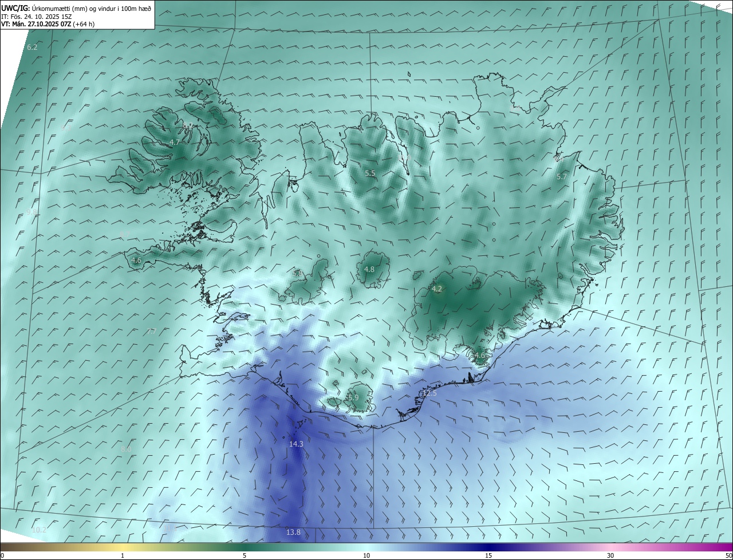
Task: Click the 13.8 value near the bottom edge
Action: point(293,532)
